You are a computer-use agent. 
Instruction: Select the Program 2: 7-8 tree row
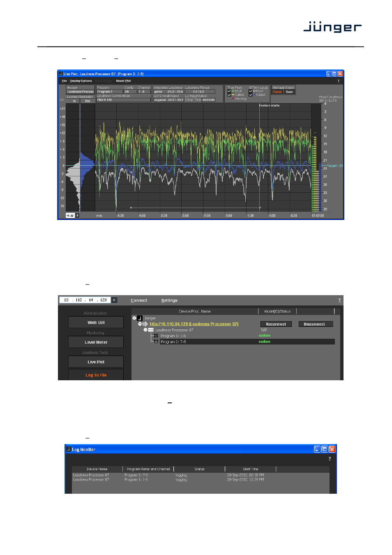coord(247,342)
